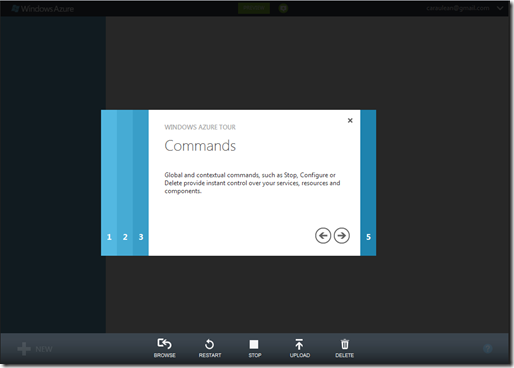Close the Windows Azure Tour dialog
The height and width of the screenshot is (368, 514).
350,120
